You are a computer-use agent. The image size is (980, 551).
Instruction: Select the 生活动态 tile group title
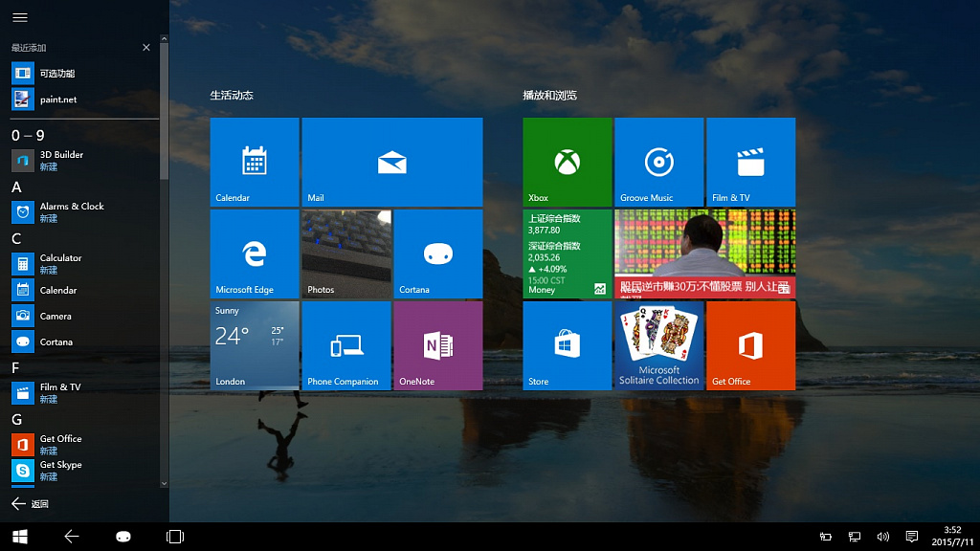pos(232,95)
